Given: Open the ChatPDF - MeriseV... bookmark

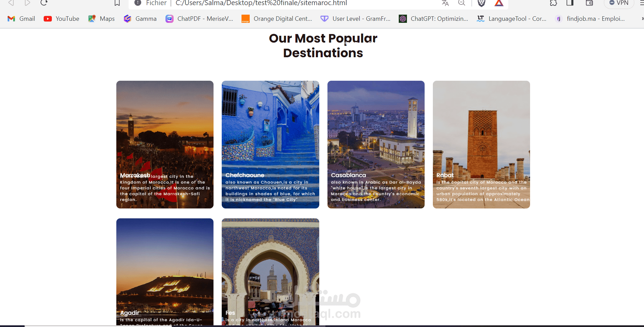Looking at the screenshot, I should [x=200, y=19].
